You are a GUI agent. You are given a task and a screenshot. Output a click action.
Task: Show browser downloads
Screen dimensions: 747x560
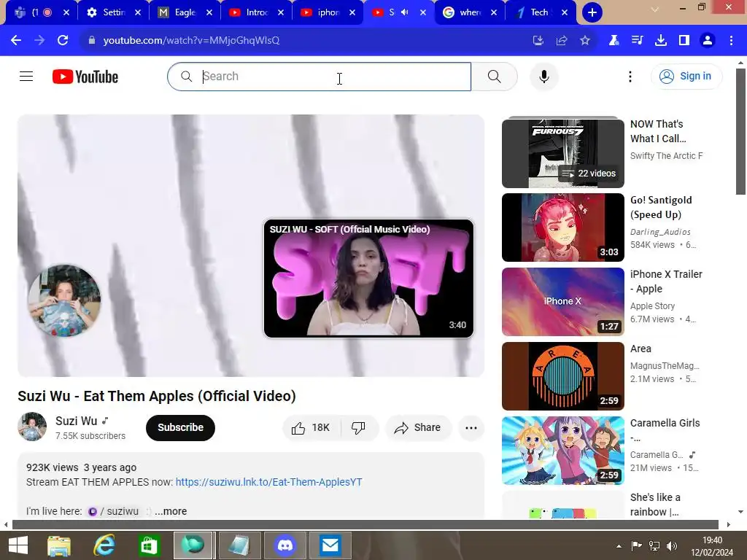[661, 41]
